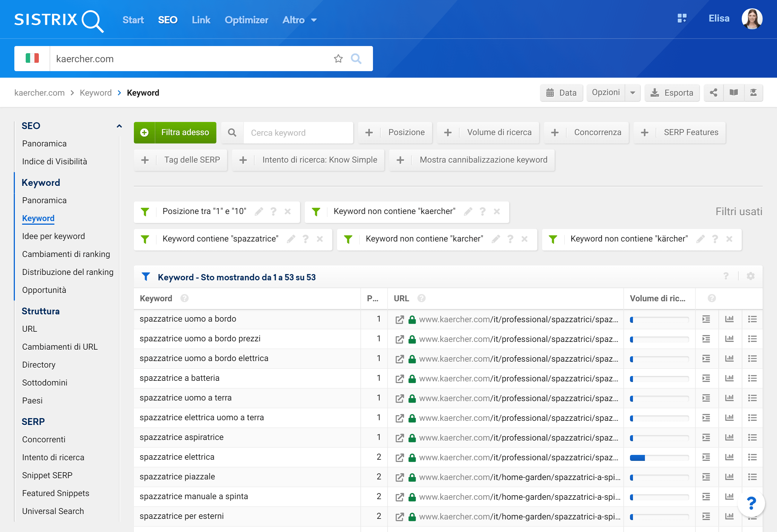Click the search magnifier in domain bar
777x532 pixels.
pyautogui.click(x=356, y=59)
